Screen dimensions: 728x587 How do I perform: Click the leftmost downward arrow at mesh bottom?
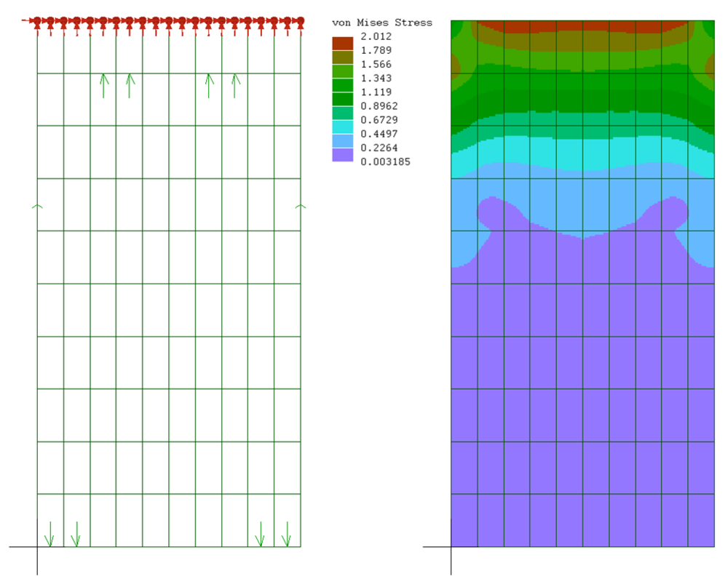coord(49,534)
